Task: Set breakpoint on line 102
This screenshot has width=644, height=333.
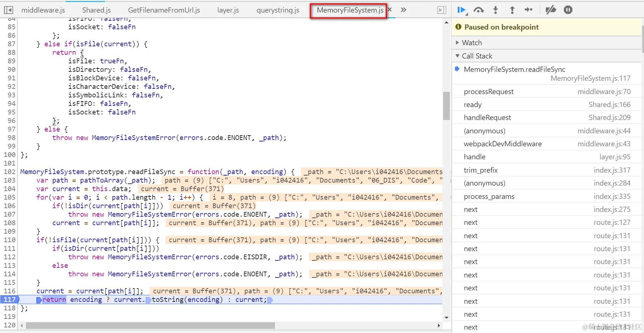Action: 10,172
